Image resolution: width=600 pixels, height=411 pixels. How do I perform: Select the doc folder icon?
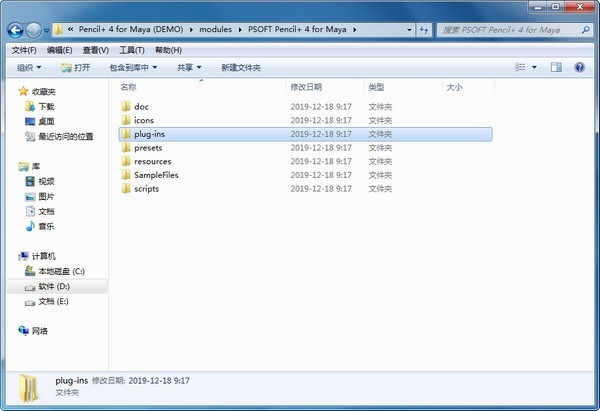click(126, 106)
